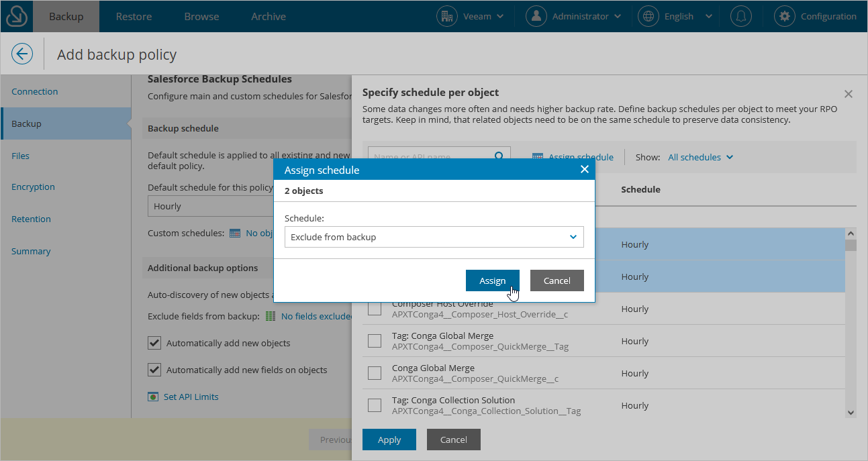Enable the Automatically add new objects checkbox
This screenshot has height=461, width=868.
154,342
